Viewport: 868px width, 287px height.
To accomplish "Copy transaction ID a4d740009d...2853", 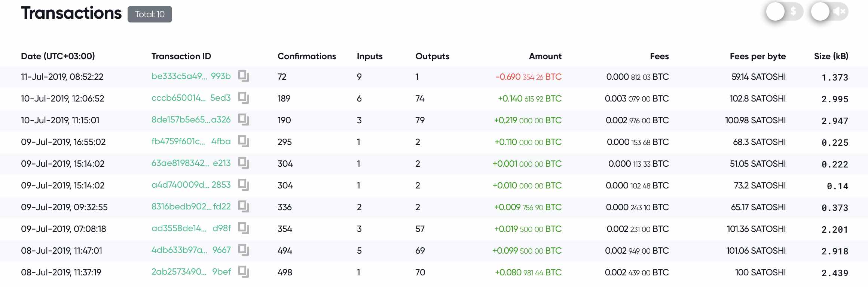I will [244, 185].
